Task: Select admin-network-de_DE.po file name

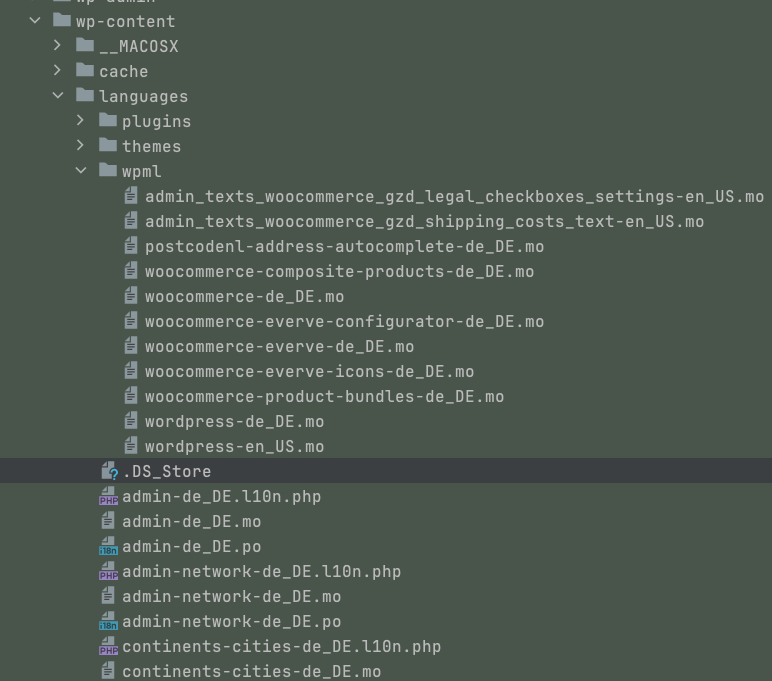Action: tap(231, 622)
